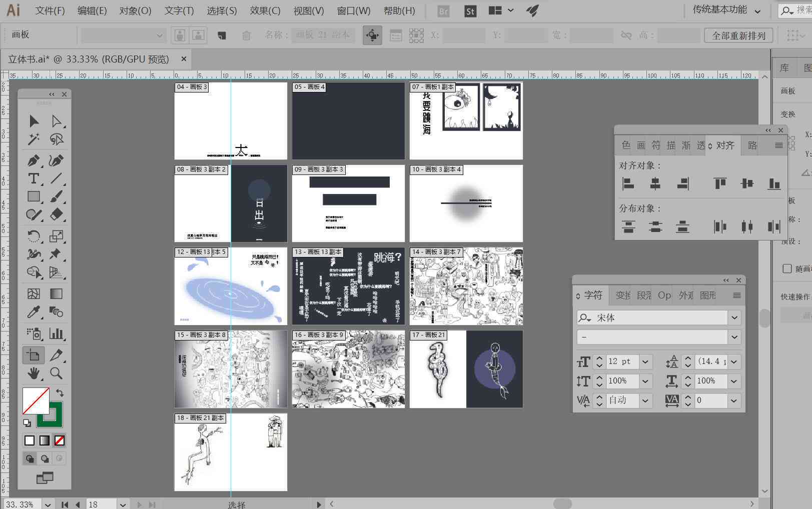Screen dimensions: 812x509
Task: Select the Type tool
Action: click(34, 178)
